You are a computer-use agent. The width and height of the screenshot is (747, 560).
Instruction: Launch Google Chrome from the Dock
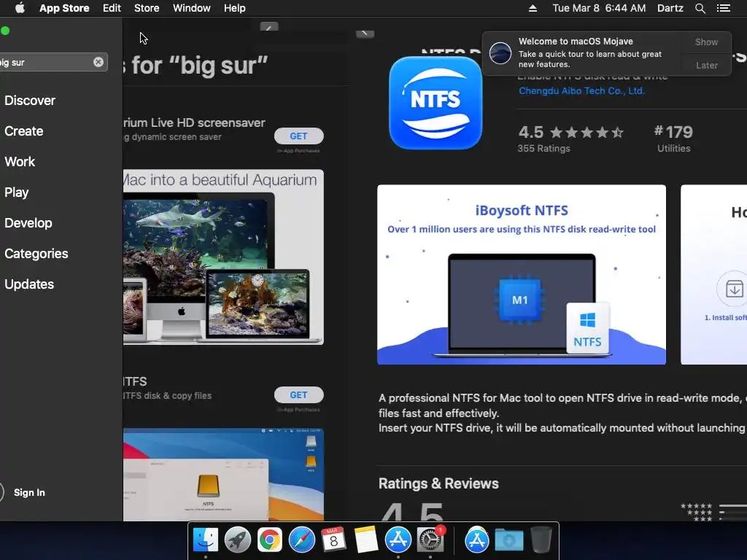point(270,540)
